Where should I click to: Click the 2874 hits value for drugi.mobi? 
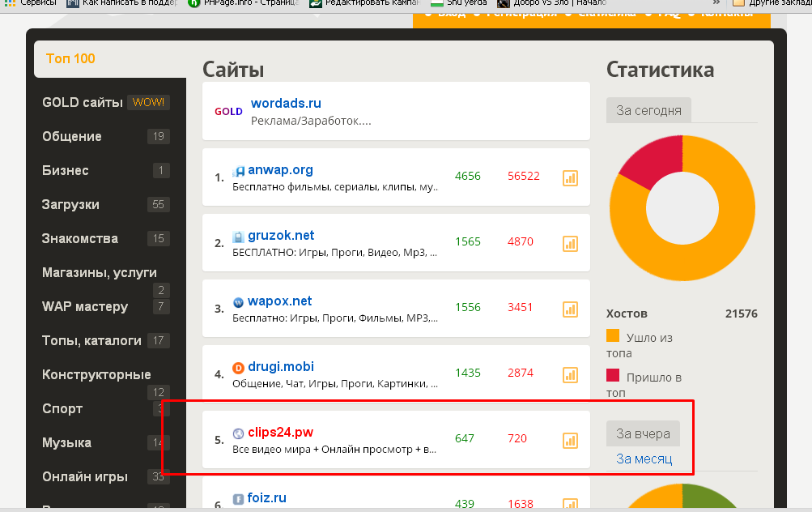pos(521,373)
